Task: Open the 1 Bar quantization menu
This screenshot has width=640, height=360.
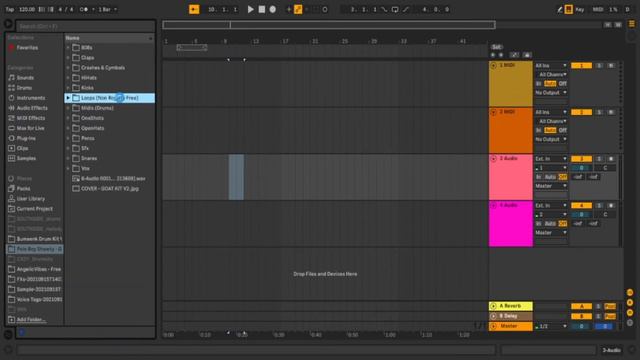Action: point(107,9)
